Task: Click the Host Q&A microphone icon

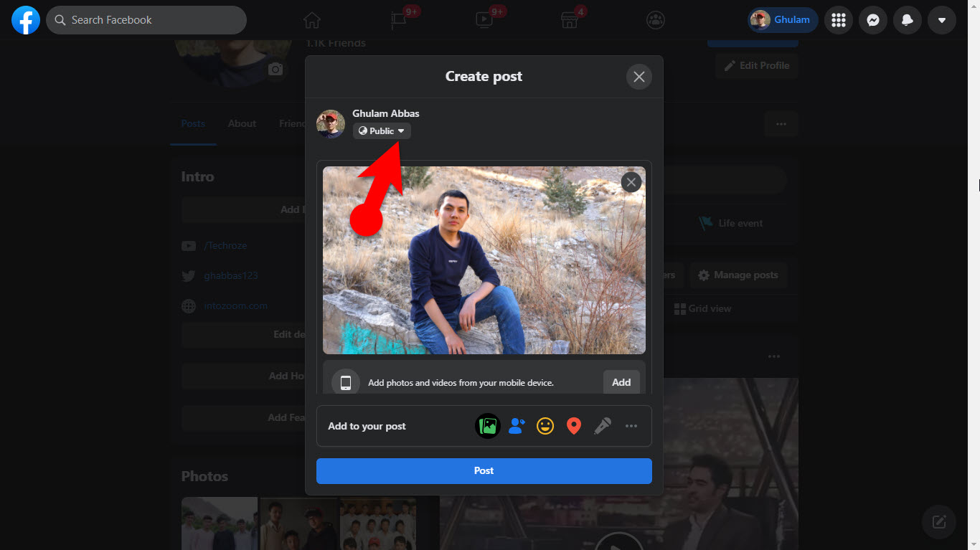Action: click(x=603, y=426)
